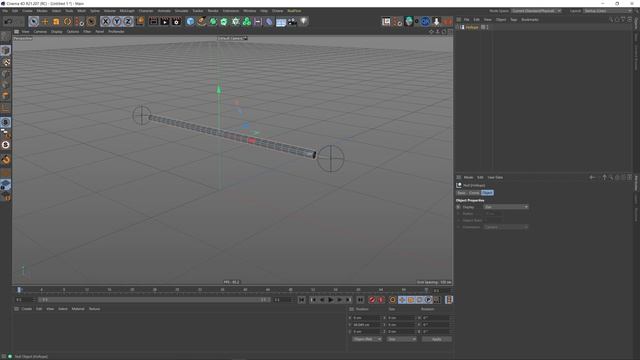Toggle the Enable Axis icon
Image resolution: width=640 pixels, height=360 pixels.
point(6,108)
